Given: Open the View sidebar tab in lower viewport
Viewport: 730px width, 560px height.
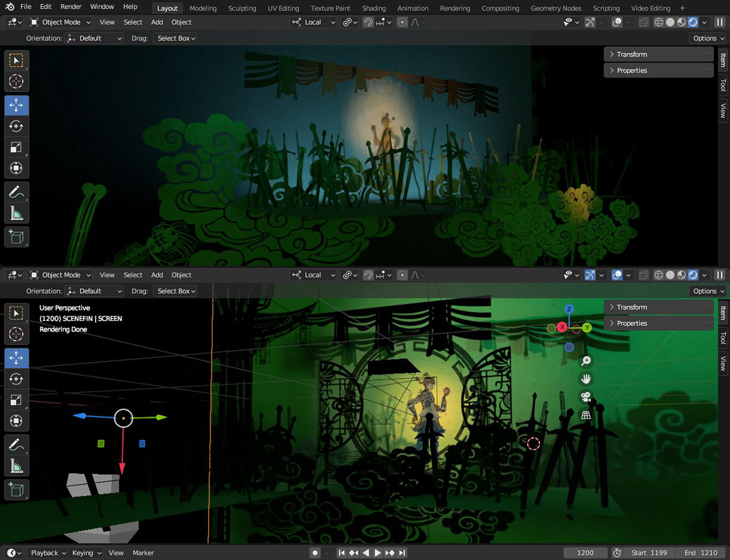Looking at the screenshot, I should tap(723, 364).
